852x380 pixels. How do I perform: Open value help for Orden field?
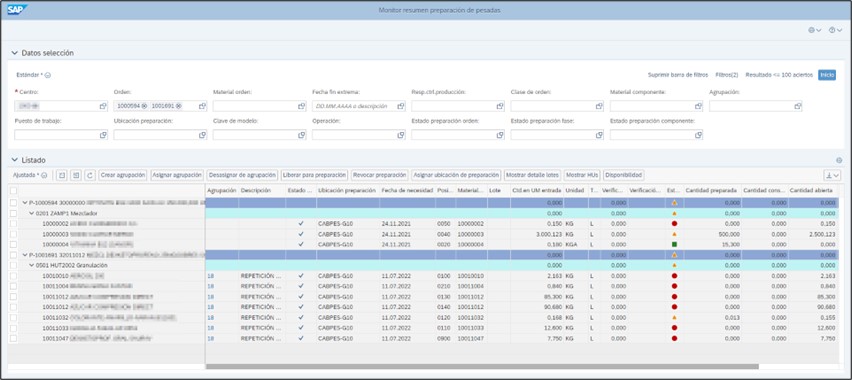tap(202, 106)
